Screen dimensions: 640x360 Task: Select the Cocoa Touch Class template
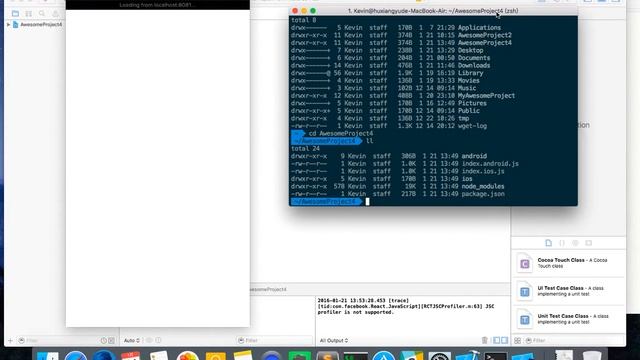pyautogui.click(x=569, y=263)
